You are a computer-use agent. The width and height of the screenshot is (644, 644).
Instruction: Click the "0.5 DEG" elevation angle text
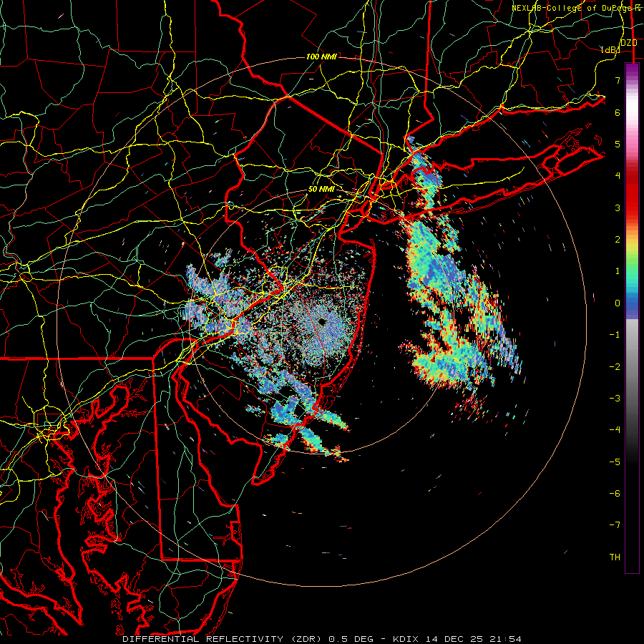pyautogui.click(x=351, y=639)
